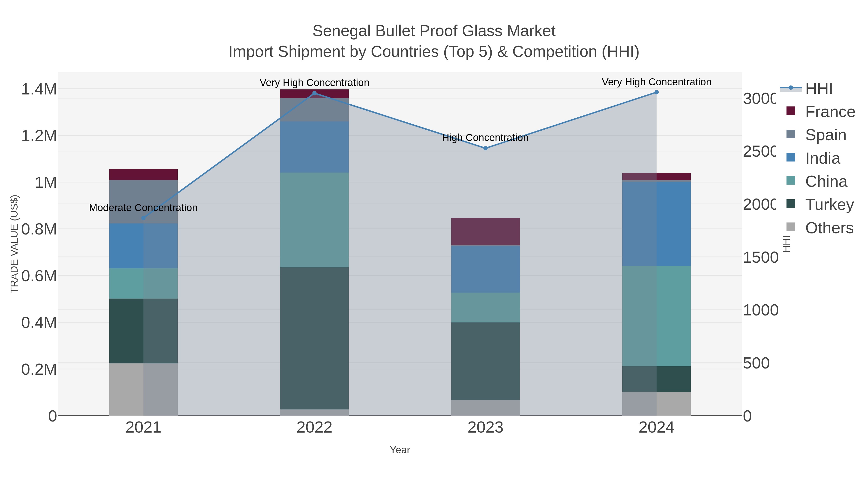
Task: Toggle France series in legend
Action: (x=821, y=112)
